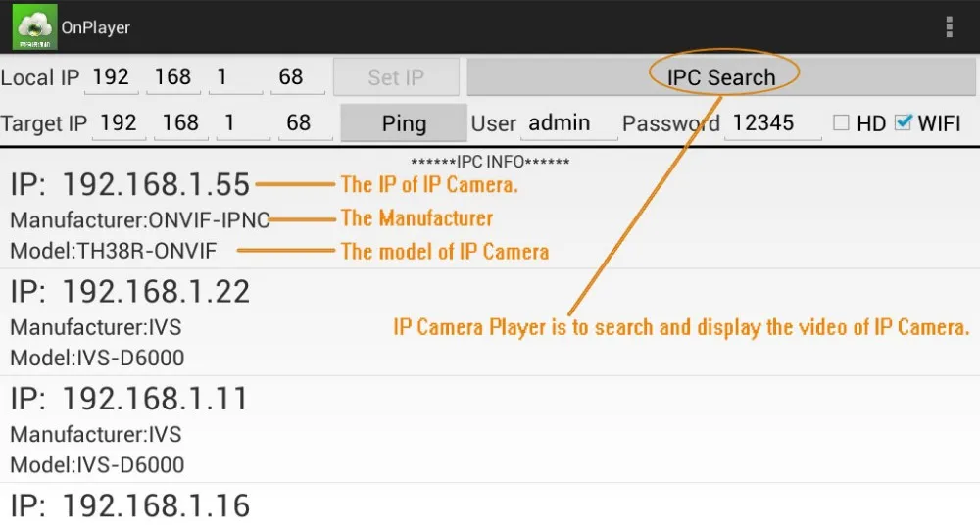The height and width of the screenshot is (528, 980).
Task: Click the grayed Set IP button
Action: (396, 76)
